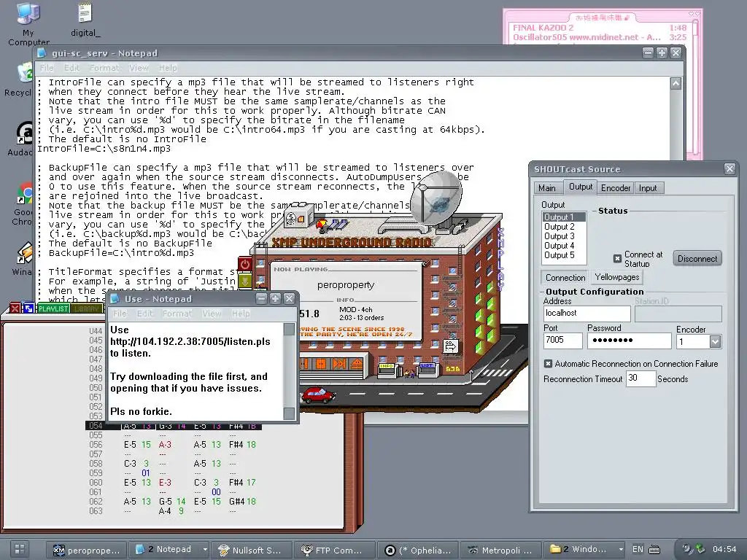Open the Input tab in SHOUTcast Source
This screenshot has height=560, width=747.
pyautogui.click(x=648, y=188)
